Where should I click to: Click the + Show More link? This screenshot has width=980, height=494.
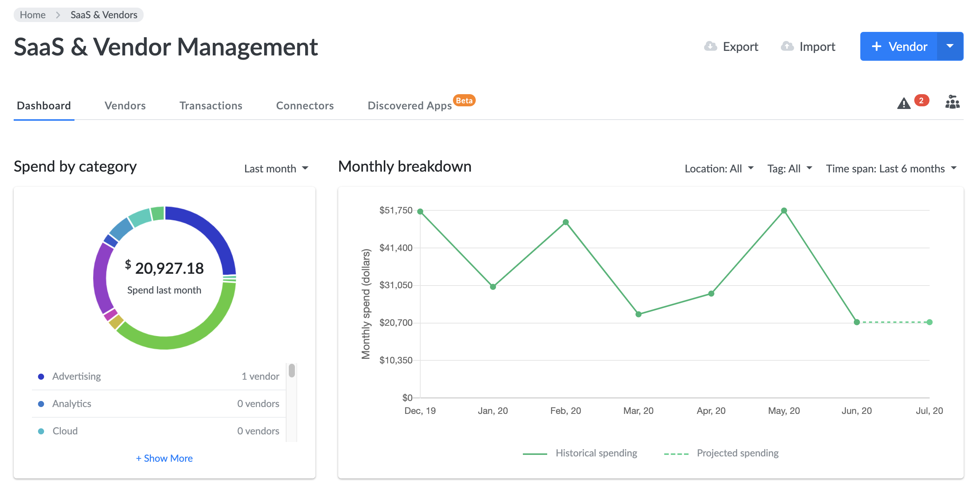tap(165, 458)
